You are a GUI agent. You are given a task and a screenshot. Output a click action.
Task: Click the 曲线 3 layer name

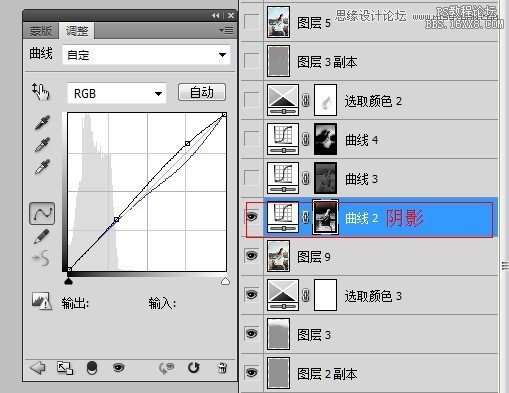tap(362, 179)
